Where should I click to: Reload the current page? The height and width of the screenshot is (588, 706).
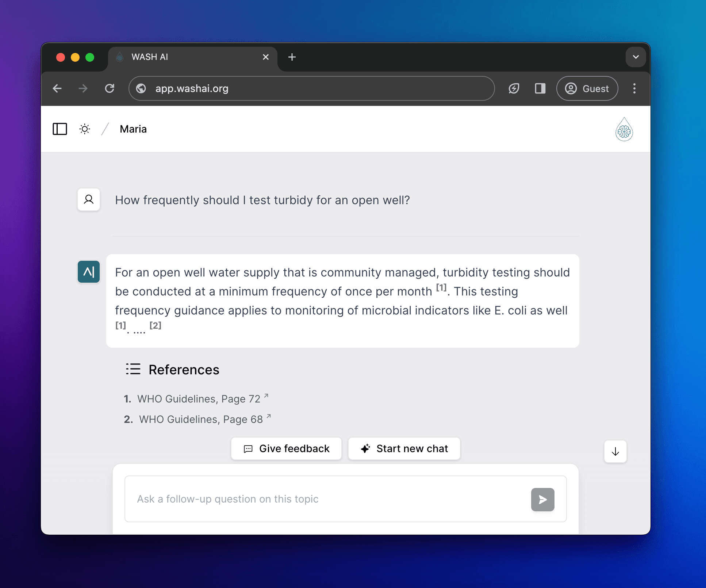tap(110, 88)
